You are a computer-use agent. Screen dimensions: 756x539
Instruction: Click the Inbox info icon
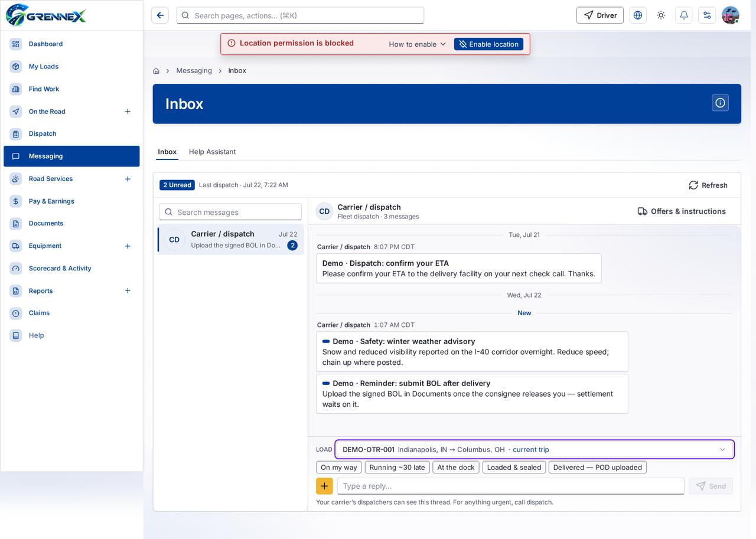pyautogui.click(x=720, y=103)
